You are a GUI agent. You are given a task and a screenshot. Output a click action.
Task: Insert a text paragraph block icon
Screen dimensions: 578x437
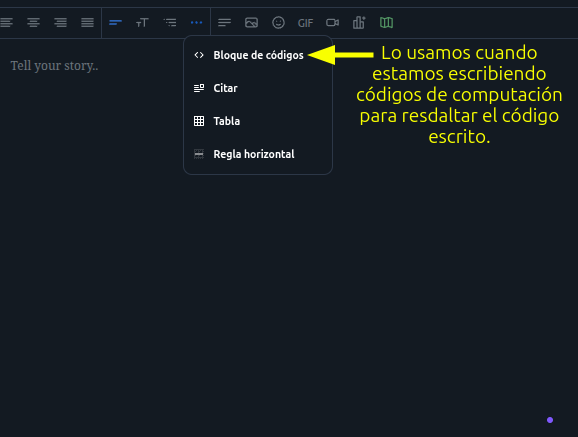coord(224,23)
